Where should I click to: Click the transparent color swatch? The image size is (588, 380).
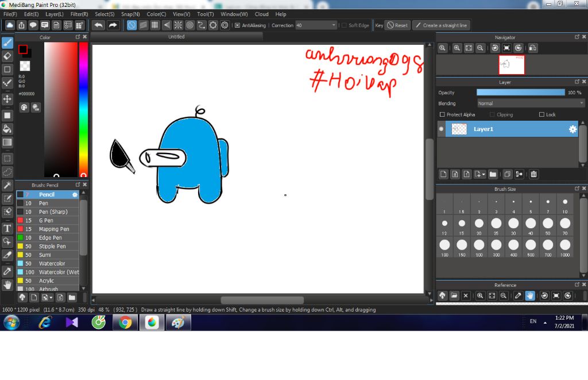point(25,66)
